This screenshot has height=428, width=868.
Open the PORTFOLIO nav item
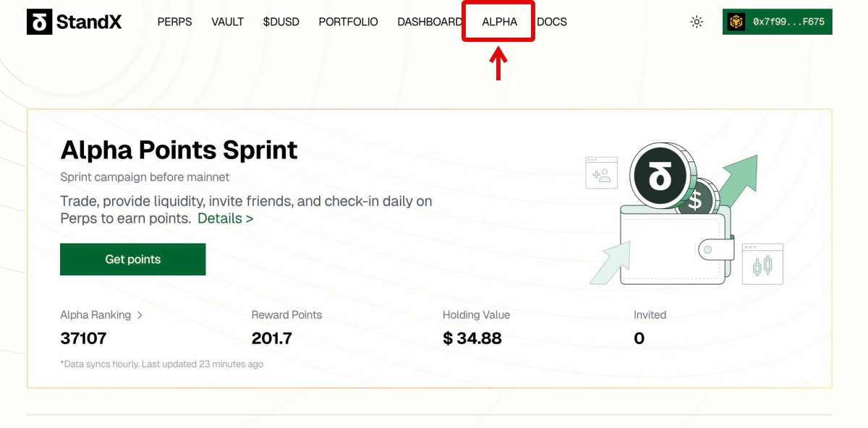tap(348, 22)
